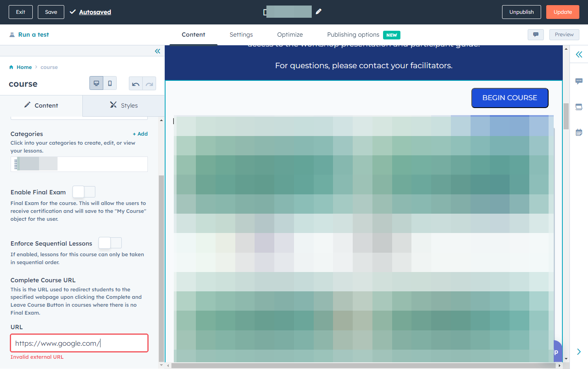Click 'For questions, please contact your facilitators.' text
Image resolution: width=588 pixels, height=369 pixels.
pos(364,65)
